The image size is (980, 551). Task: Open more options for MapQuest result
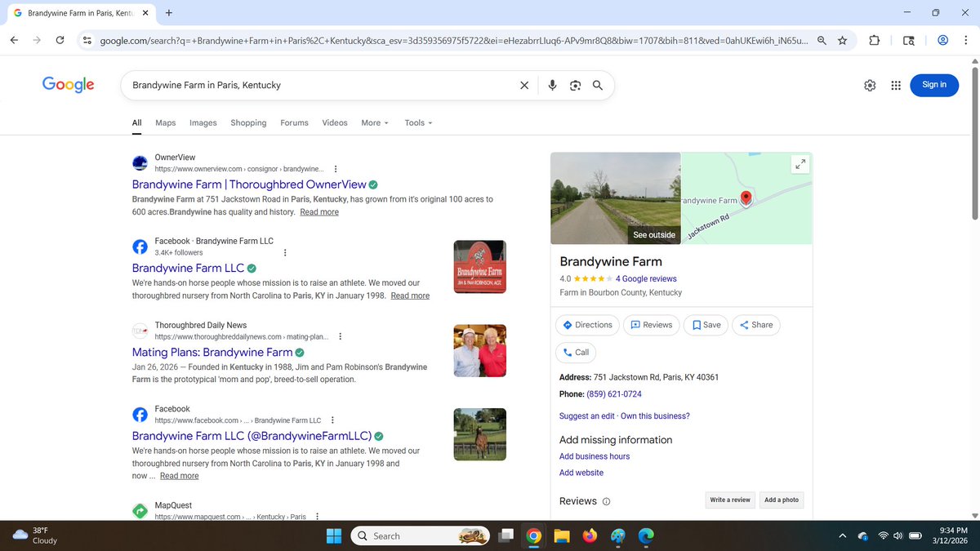[x=317, y=517]
